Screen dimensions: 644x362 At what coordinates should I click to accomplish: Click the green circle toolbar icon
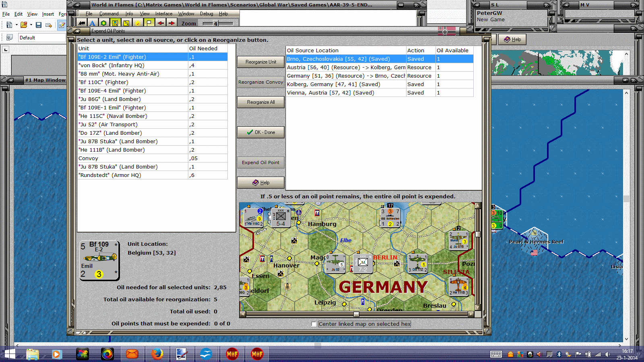[x=104, y=23]
